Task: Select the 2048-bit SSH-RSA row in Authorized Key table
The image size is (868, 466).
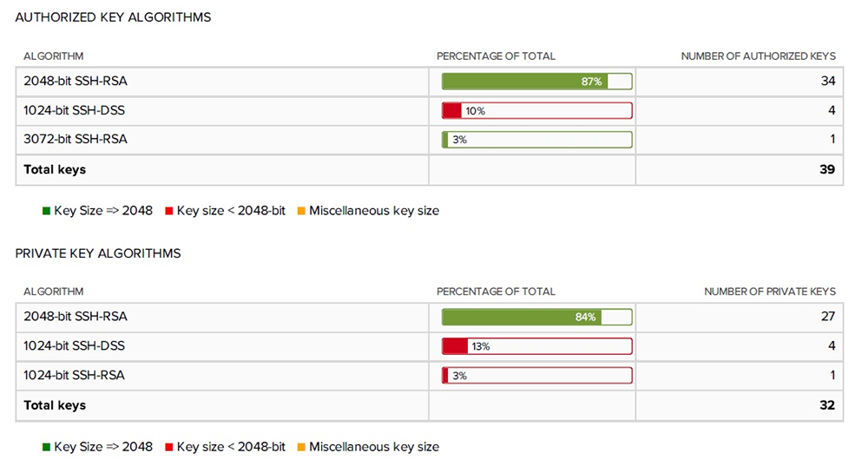Action: [x=430, y=82]
